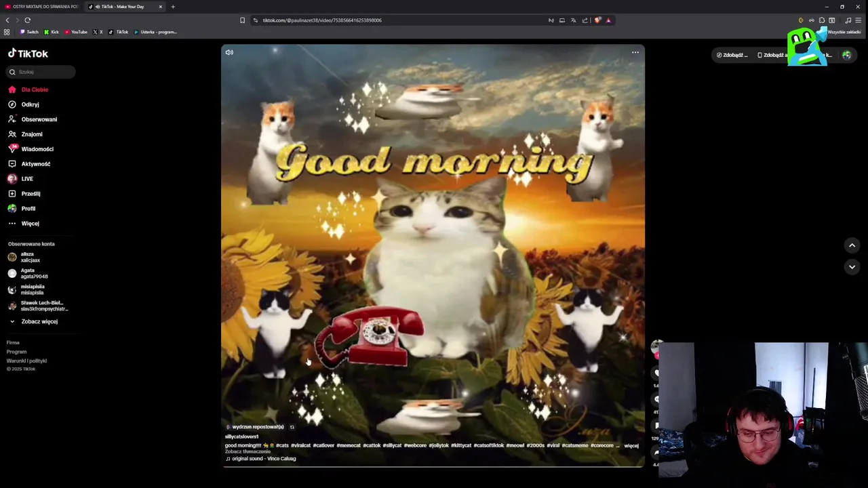Click Zobacz tłumaczenie under caption

[x=248, y=451]
